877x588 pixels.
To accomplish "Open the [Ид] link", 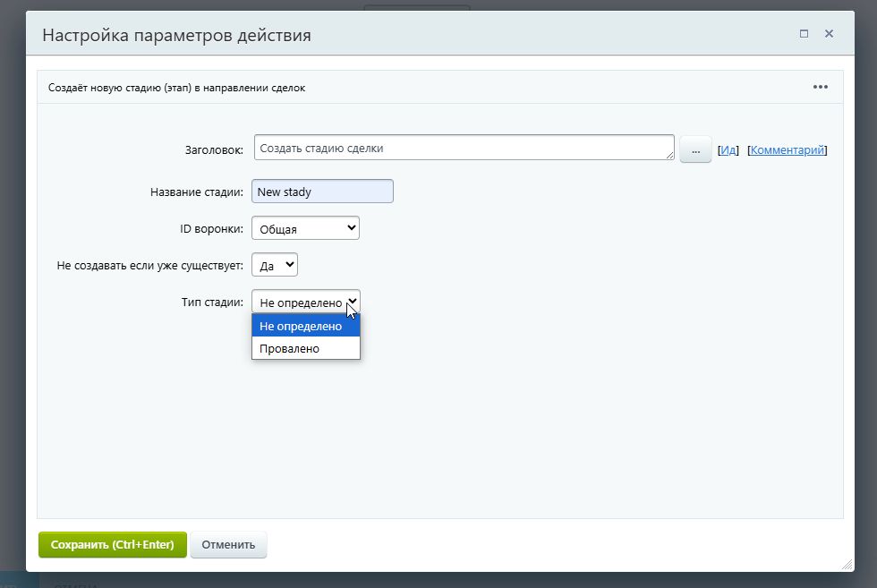I will 728,150.
